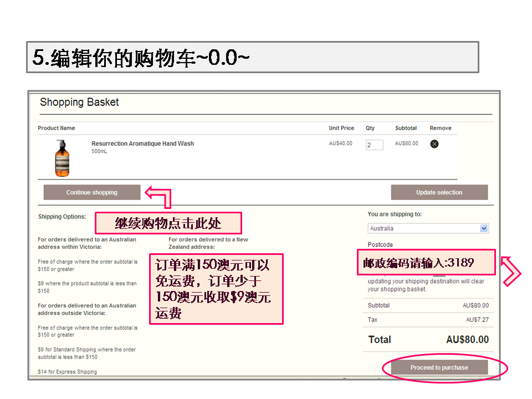Remove the hand wash item from basket

click(434, 144)
